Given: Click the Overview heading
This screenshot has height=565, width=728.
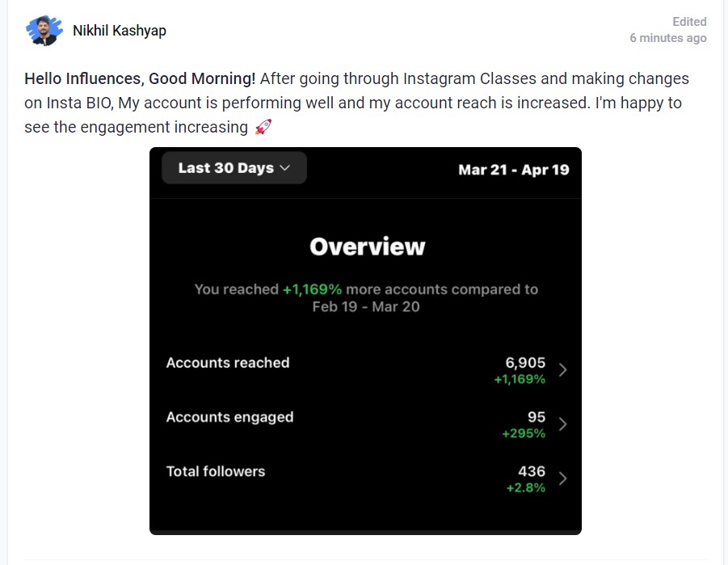Looking at the screenshot, I should [368, 247].
